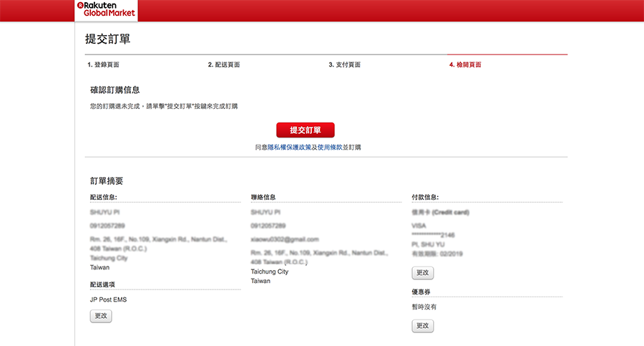Click the 提交訂單 page title
Image resolution: width=644 pixels, height=346 pixels.
[107, 39]
